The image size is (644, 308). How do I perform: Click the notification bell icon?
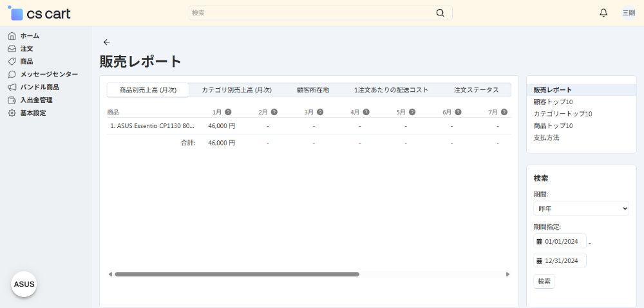(x=603, y=13)
